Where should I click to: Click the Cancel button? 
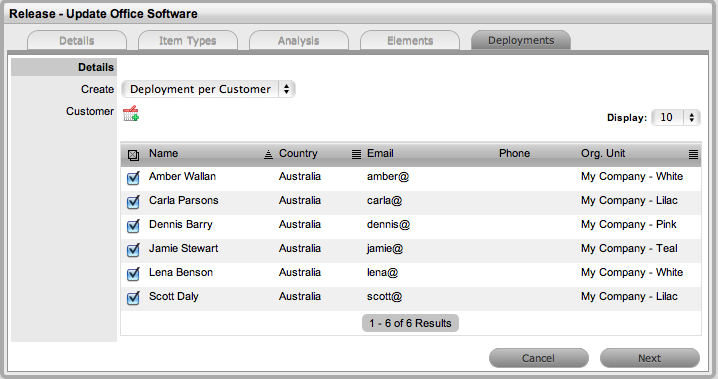tap(538, 358)
